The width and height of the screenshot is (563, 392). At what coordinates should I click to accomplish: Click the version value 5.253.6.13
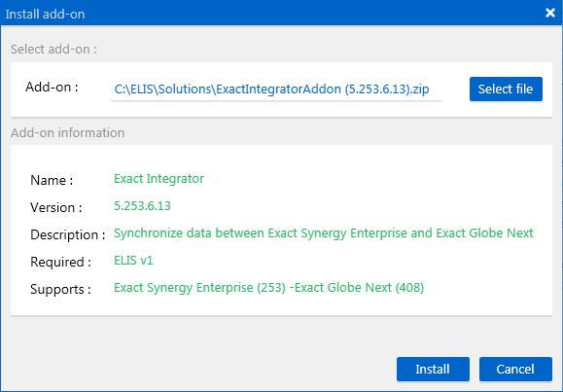coord(142,206)
